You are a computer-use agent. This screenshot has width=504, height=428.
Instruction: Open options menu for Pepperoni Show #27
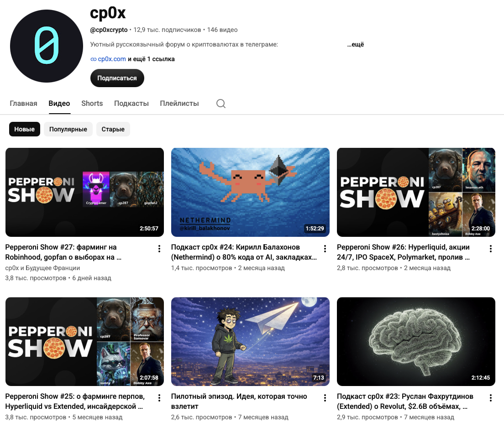point(159,249)
